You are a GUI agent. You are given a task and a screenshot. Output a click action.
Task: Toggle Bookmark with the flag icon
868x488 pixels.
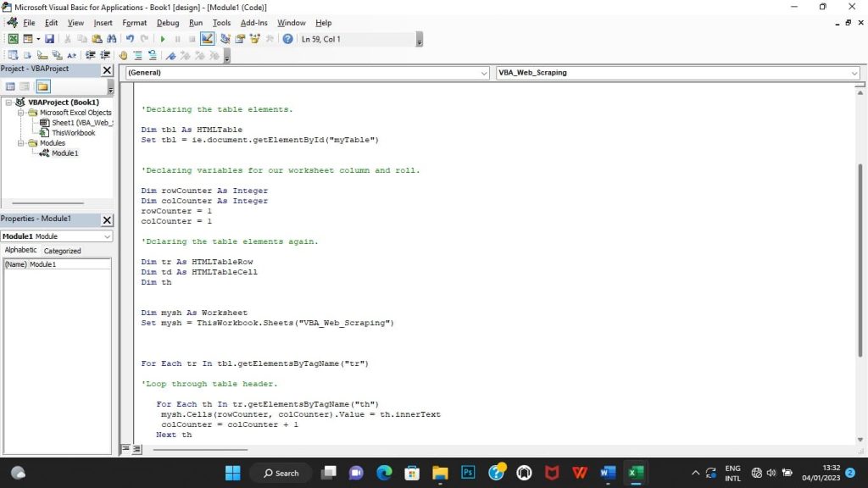(171, 55)
